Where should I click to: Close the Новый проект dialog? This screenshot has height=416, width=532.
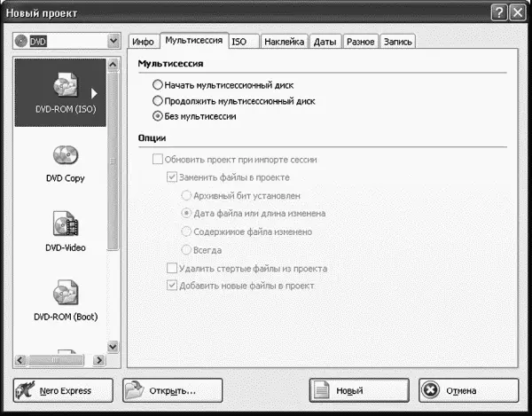click(518, 13)
